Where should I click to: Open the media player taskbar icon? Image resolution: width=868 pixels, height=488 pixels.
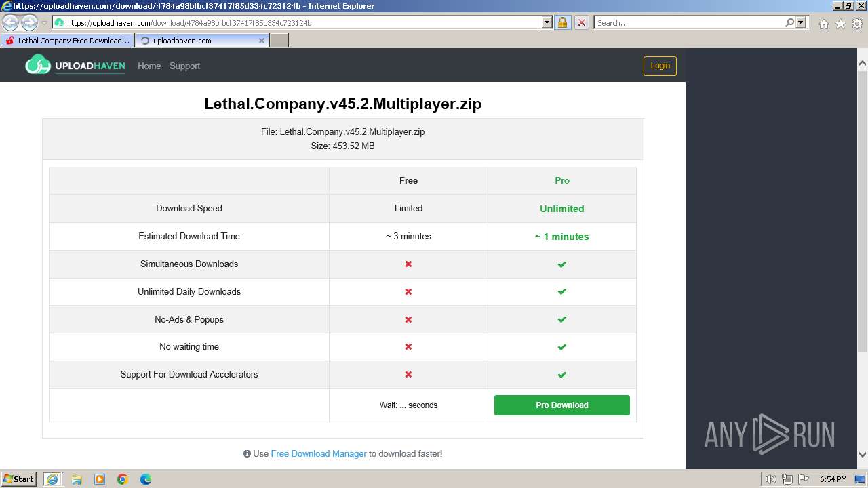pos(100,479)
